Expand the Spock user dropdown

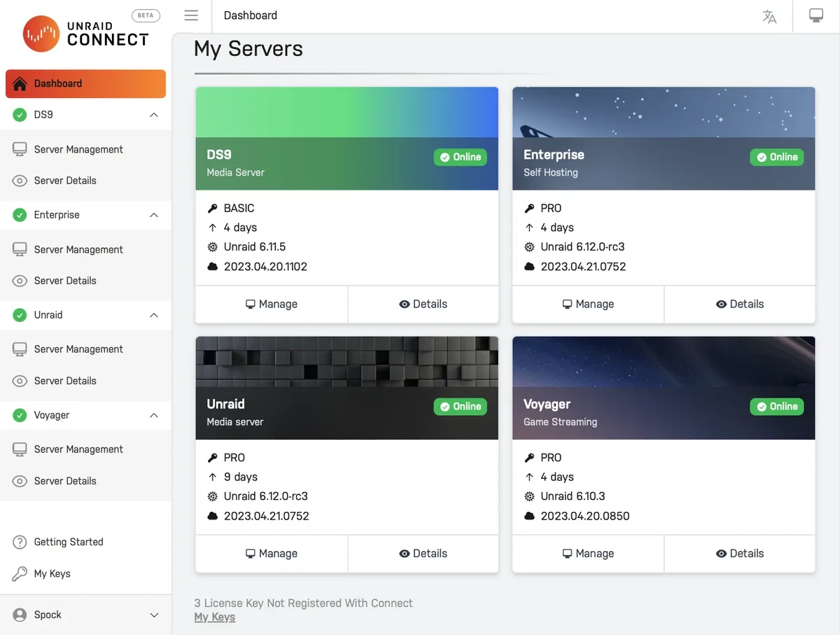click(x=154, y=615)
